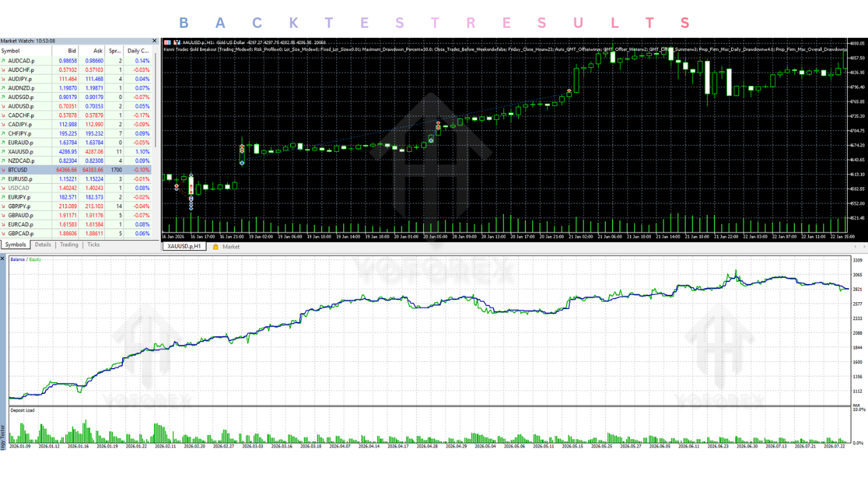This screenshot has width=868, height=488.
Task: Click the down arrow icon beside USDCAD
Action: point(3,188)
